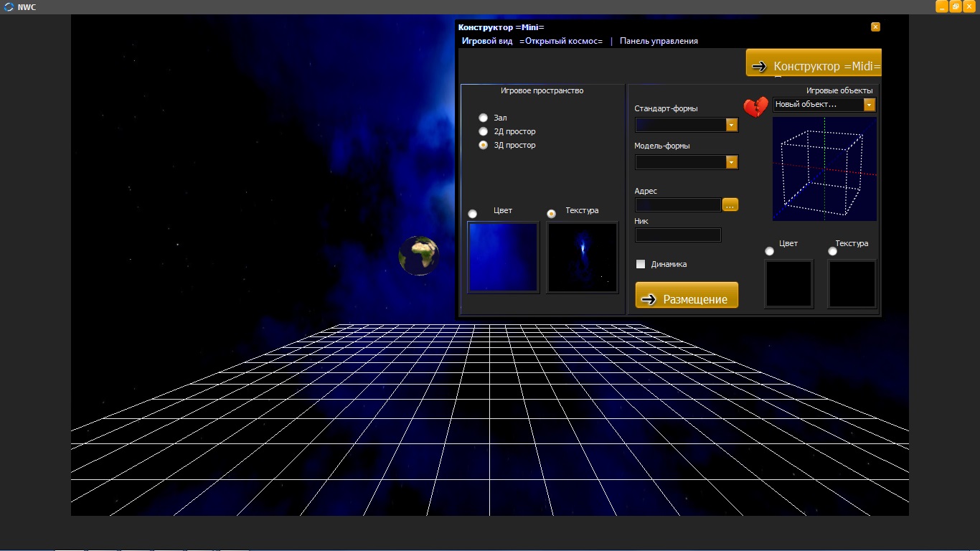Close the Конструктор Mini panel
Viewport: 980px width, 551px height.
point(875,27)
